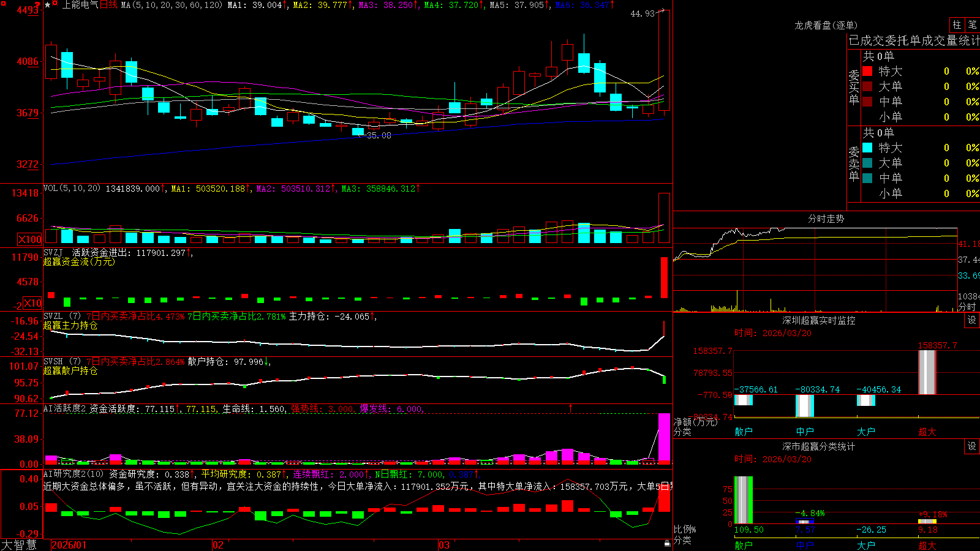The width and height of the screenshot is (980, 551).
Task: Click the cyan 特大 sell-order color square
Action: click(867, 148)
